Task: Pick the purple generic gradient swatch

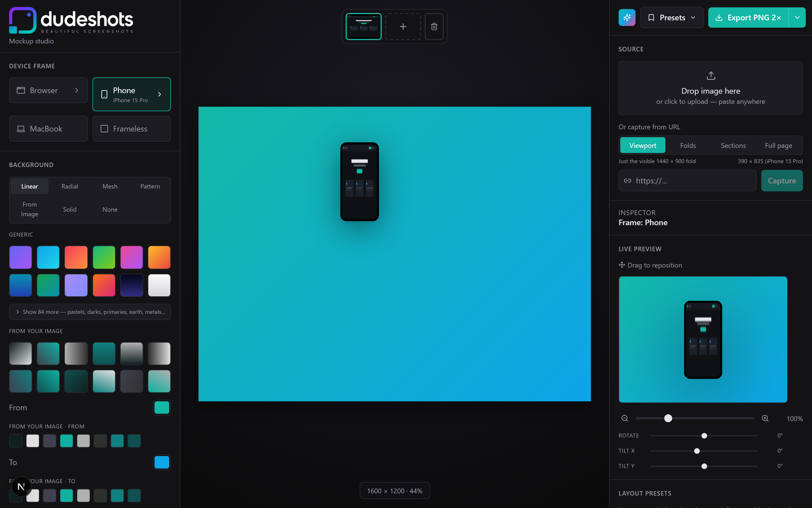Action: pyautogui.click(x=21, y=257)
